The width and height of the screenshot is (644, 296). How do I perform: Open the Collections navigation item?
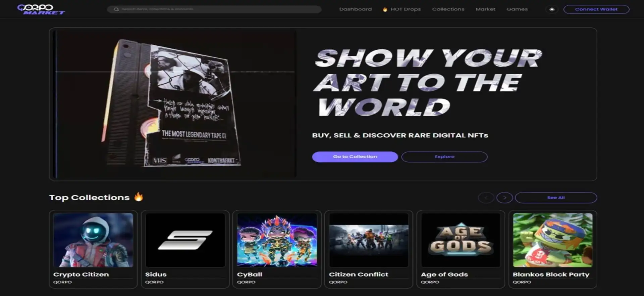(448, 9)
